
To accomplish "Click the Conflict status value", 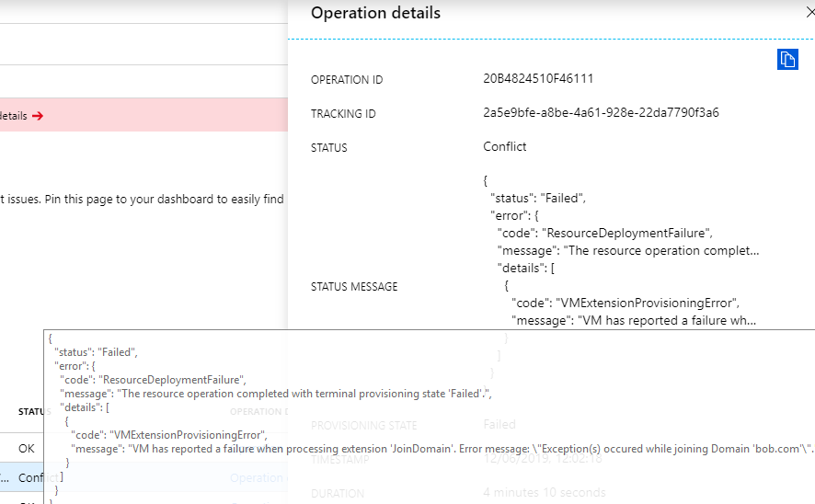I will [505, 146].
